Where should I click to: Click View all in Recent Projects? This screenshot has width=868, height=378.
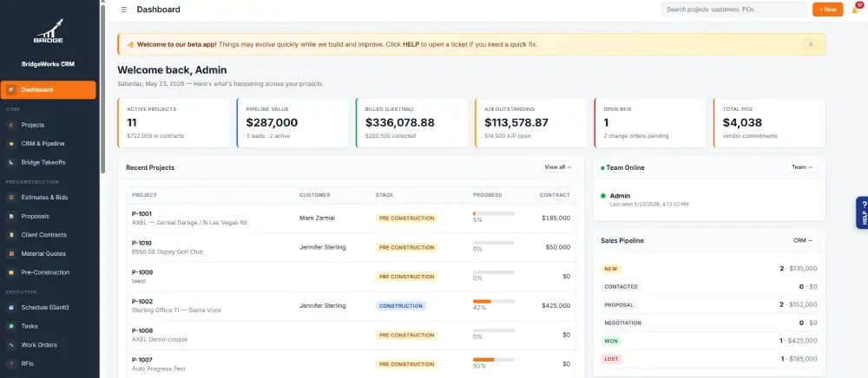557,167
